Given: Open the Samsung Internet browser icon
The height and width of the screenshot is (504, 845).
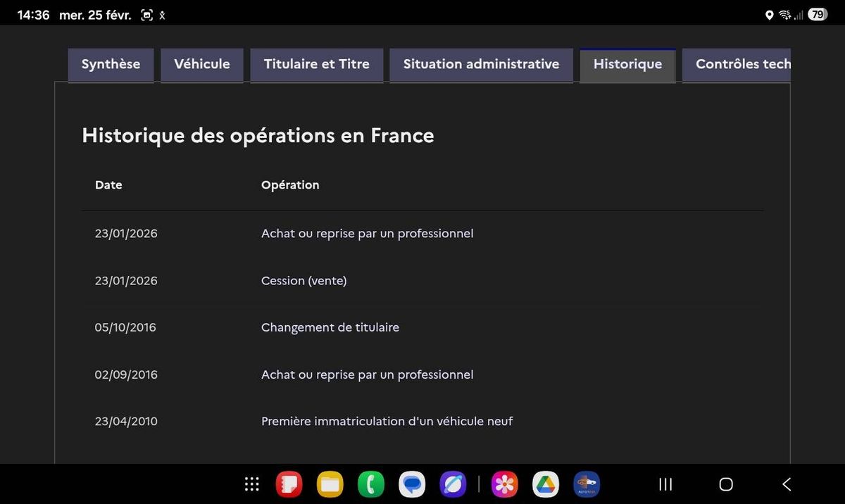Looking at the screenshot, I should 453,484.
